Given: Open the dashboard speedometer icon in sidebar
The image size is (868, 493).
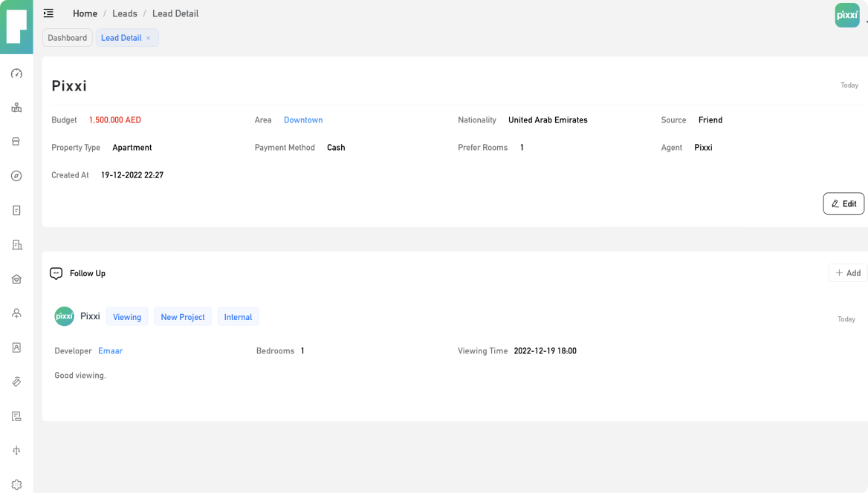Looking at the screenshot, I should (16, 74).
